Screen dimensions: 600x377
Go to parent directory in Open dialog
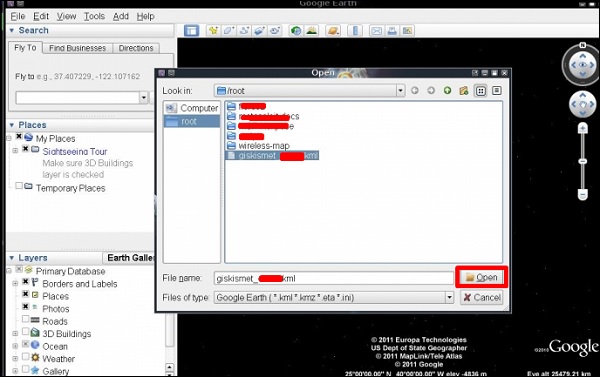(x=447, y=91)
